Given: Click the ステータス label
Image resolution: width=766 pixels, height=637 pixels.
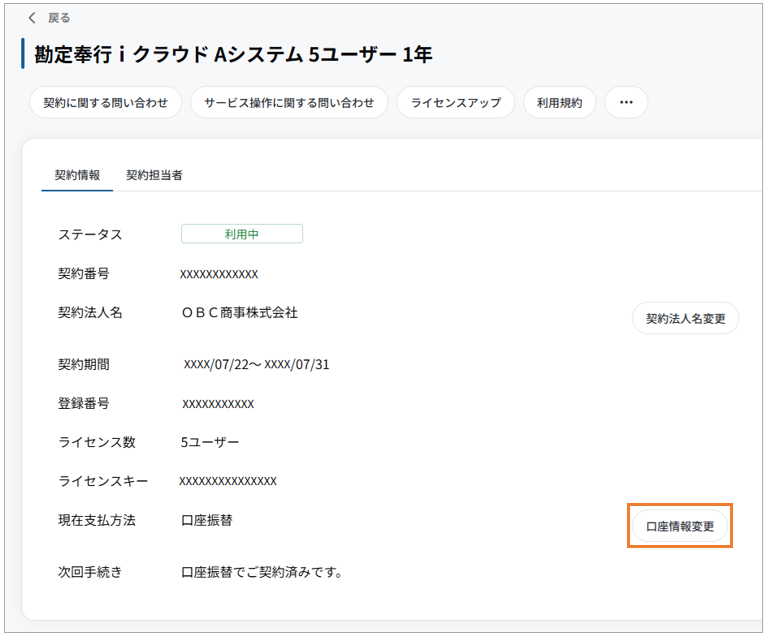Looking at the screenshot, I should [x=90, y=234].
